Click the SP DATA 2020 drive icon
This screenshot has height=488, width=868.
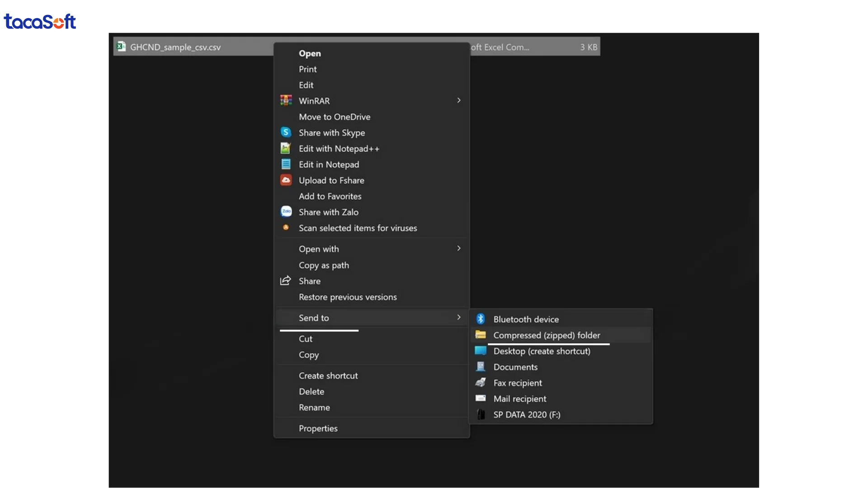pyautogui.click(x=481, y=414)
